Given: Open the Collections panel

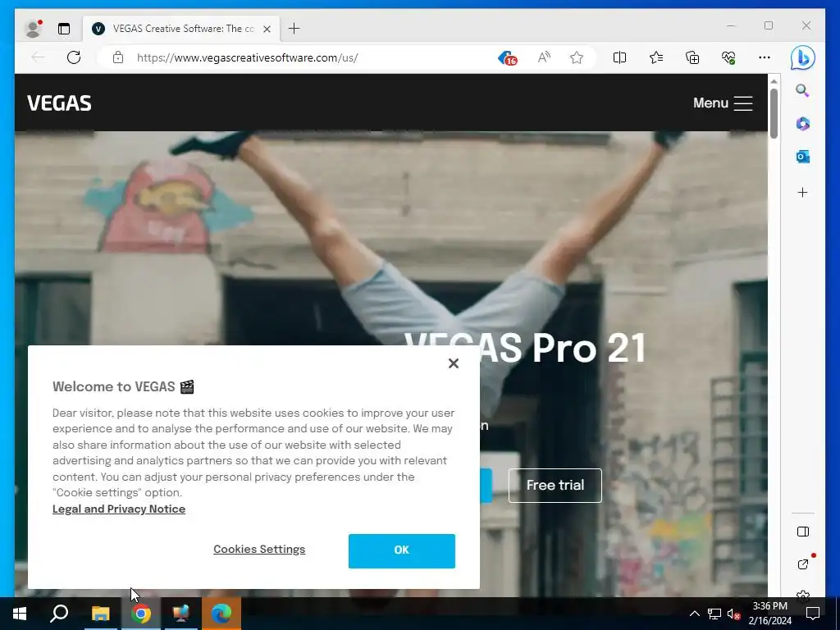Looking at the screenshot, I should point(692,58).
